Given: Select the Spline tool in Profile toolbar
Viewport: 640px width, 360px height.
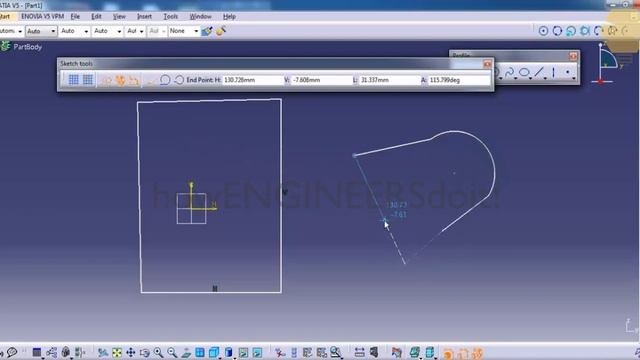Looking at the screenshot, I should 509,73.
